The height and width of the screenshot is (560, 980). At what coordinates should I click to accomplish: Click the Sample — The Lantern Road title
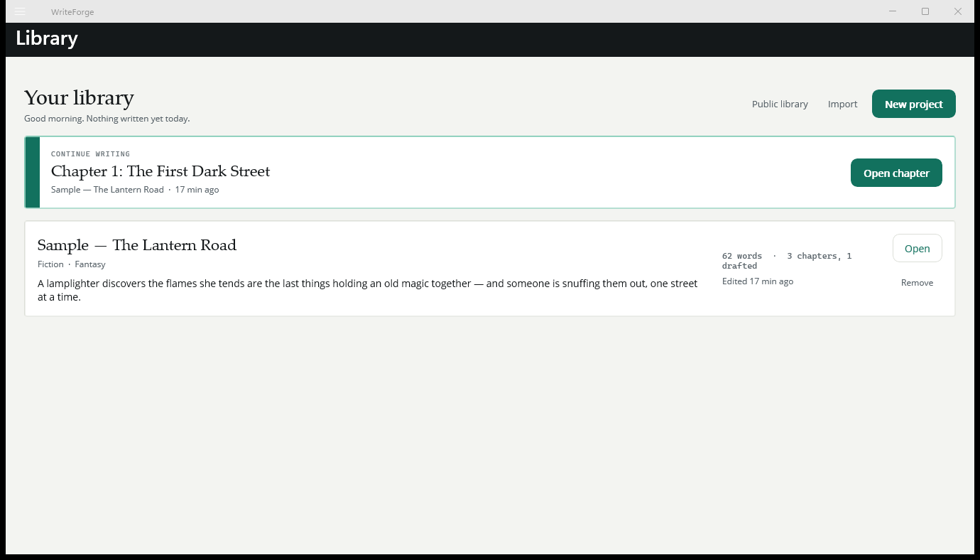[x=137, y=245]
